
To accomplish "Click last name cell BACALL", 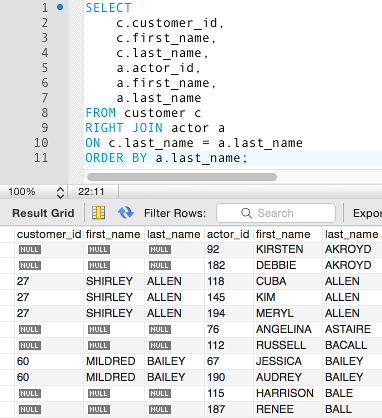I will click(346, 345).
